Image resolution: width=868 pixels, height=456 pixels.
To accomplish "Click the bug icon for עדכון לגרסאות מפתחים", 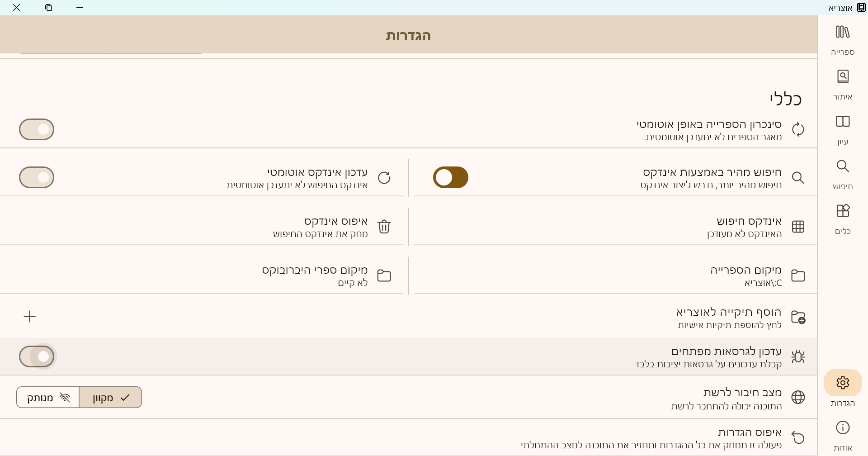I will pyautogui.click(x=798, y=356).
